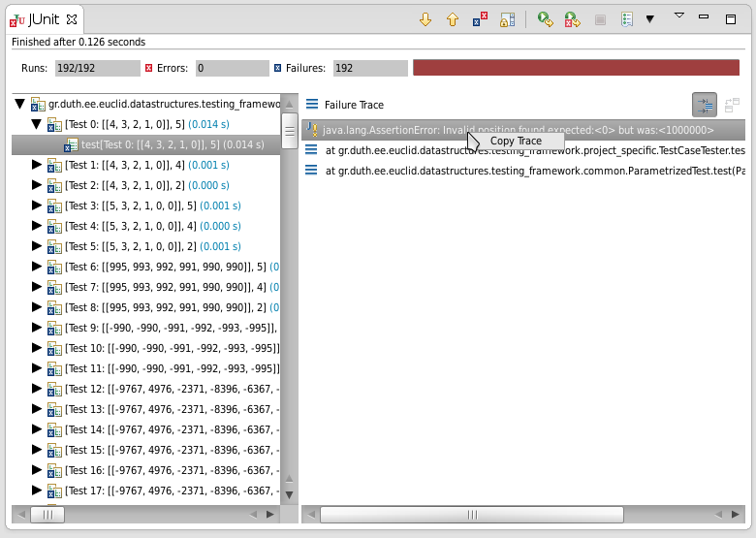Toggle show failures only filter

480,19
